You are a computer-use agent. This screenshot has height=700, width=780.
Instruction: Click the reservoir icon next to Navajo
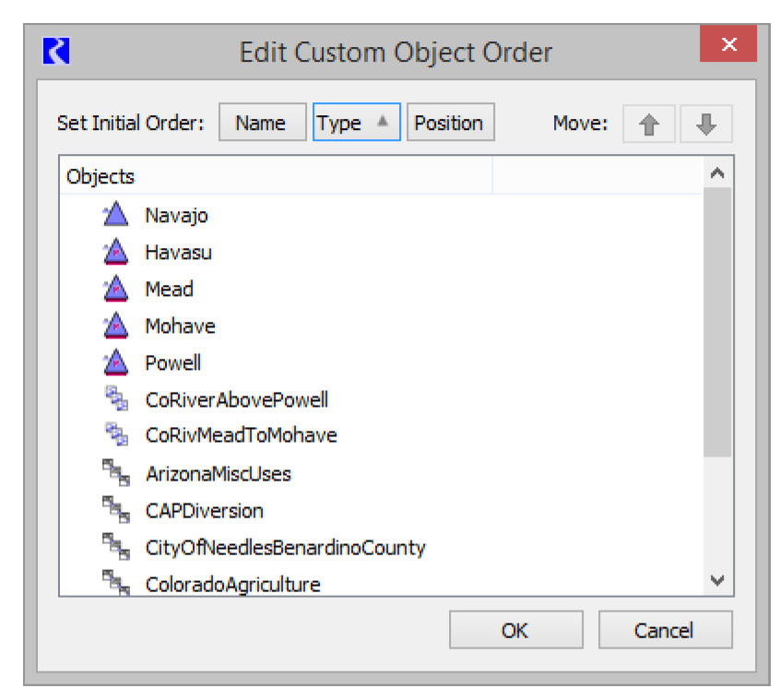pos(114,216)
